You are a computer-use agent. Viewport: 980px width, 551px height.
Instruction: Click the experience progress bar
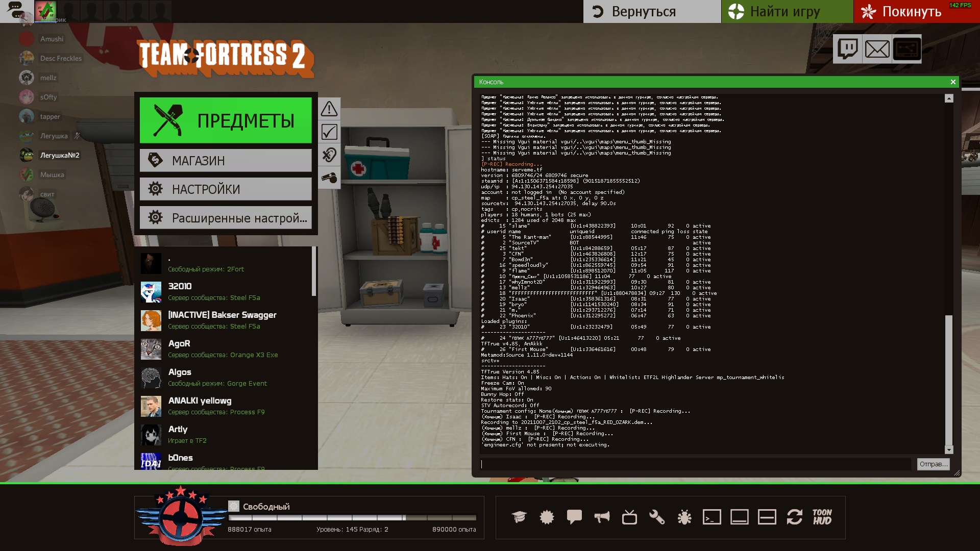point(352,517)
